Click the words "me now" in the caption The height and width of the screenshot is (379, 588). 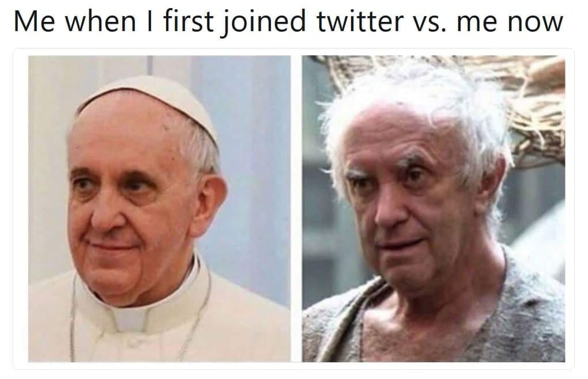click(510, 22)
